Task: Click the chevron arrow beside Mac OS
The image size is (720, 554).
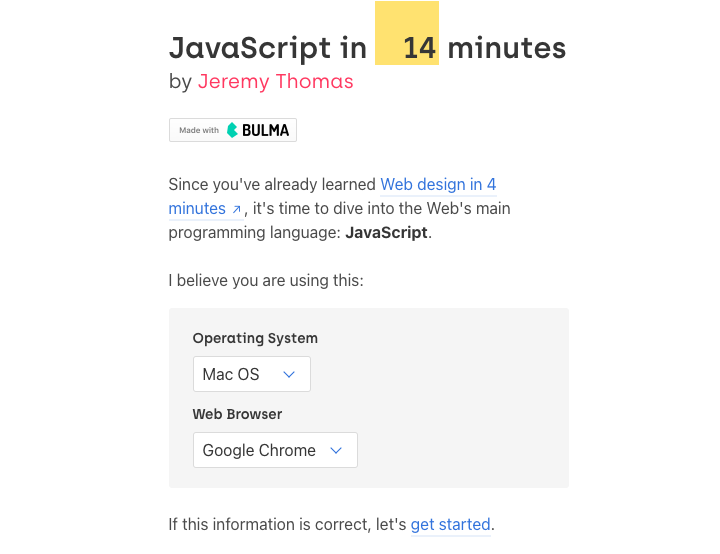Action: [x=289, y=374]
